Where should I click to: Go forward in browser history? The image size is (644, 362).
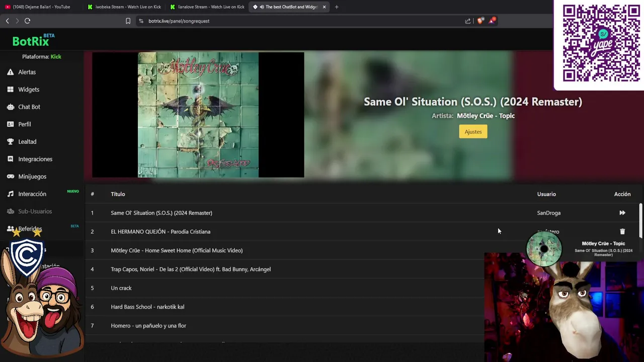pyautogui.click(x=17, y=21)
